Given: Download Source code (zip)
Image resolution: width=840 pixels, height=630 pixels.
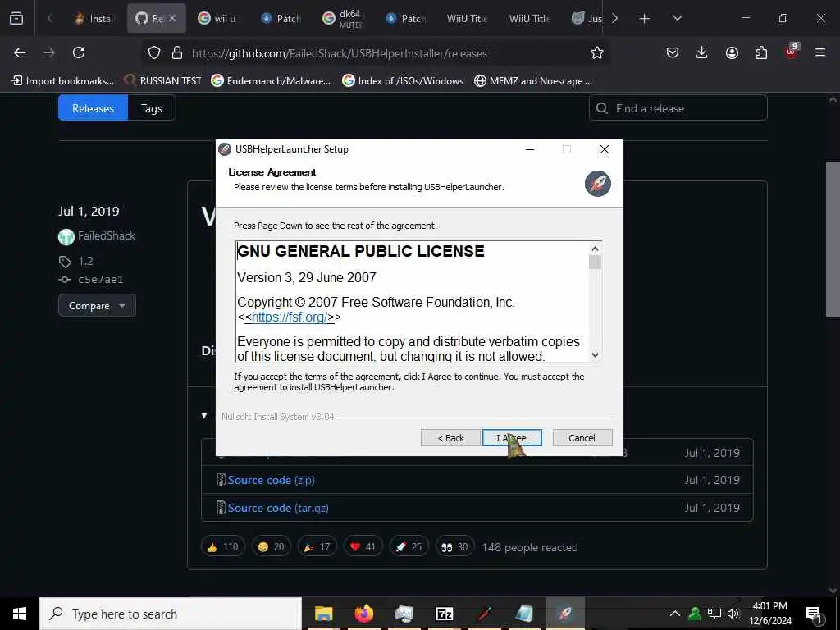Looking at the screenshot, I should (x=271, y=480).
